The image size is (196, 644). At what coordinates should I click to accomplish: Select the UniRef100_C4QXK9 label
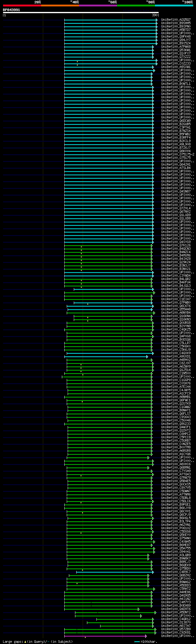click(x=176, y=353)
